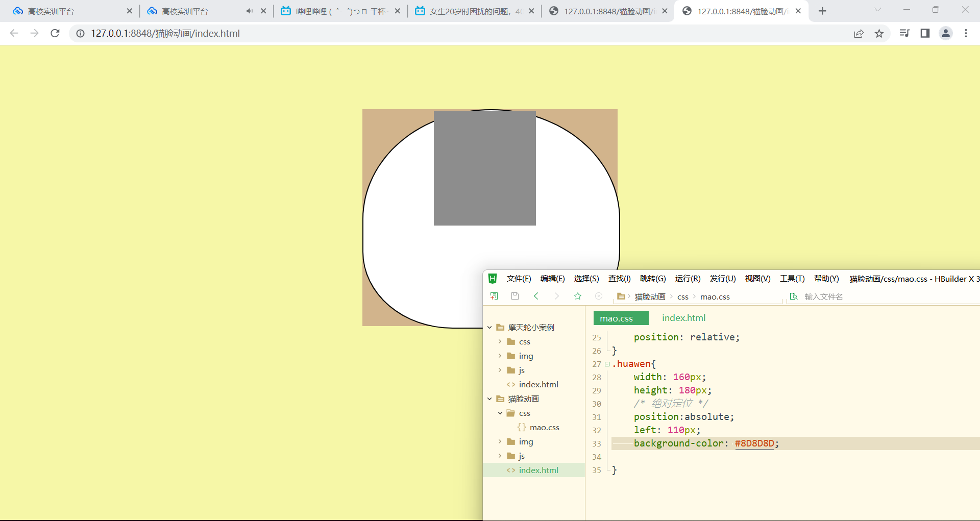This screenshot has width=980, height=521.
Task: Close the 哔哩哔哩 tab
Action: tap(398, 11)
